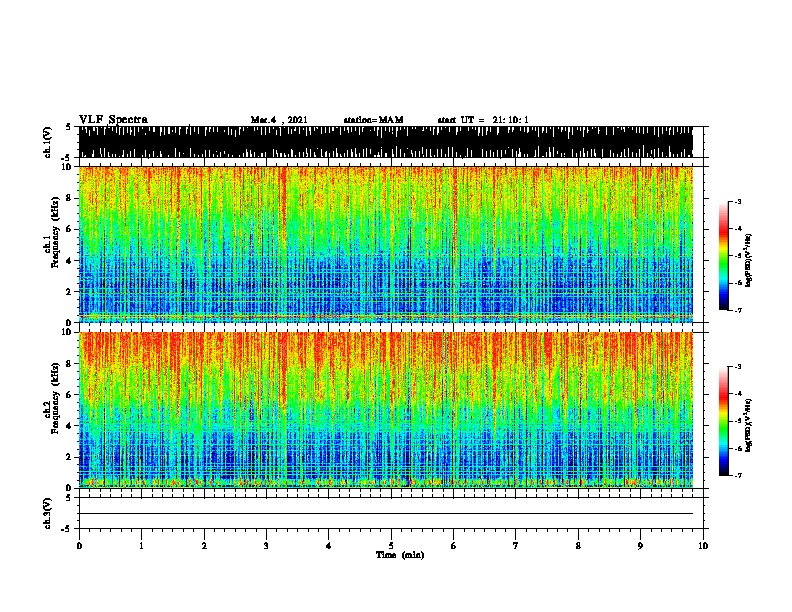Click the "4" tick on ch.2 frequency axis
The width and height of the screenshot is (792, 612).
(69, 426)
